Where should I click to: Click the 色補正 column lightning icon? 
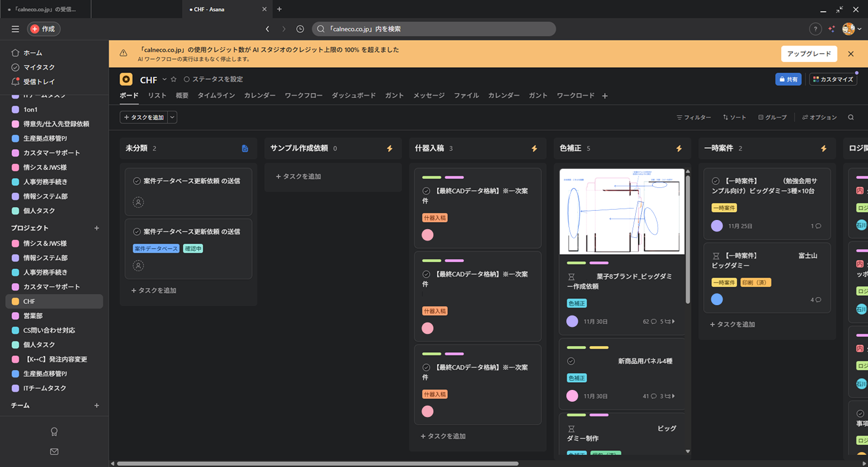[679, 148]
